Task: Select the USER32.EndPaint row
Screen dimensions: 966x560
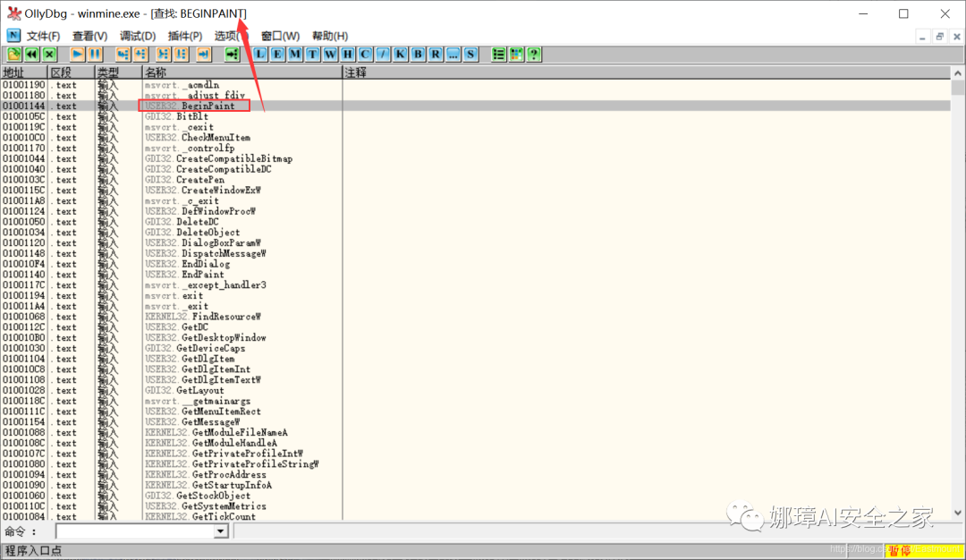Action: pyautogui.click(x=476, y=274)
